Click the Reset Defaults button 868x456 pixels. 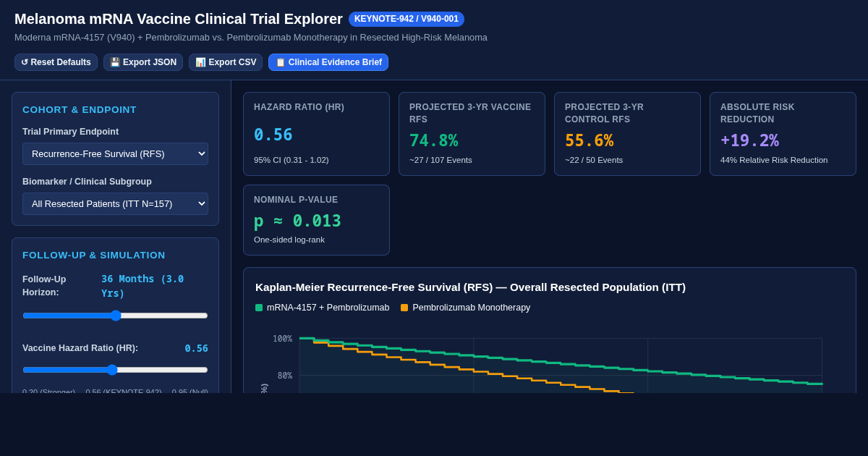click(x=56, y=62)
